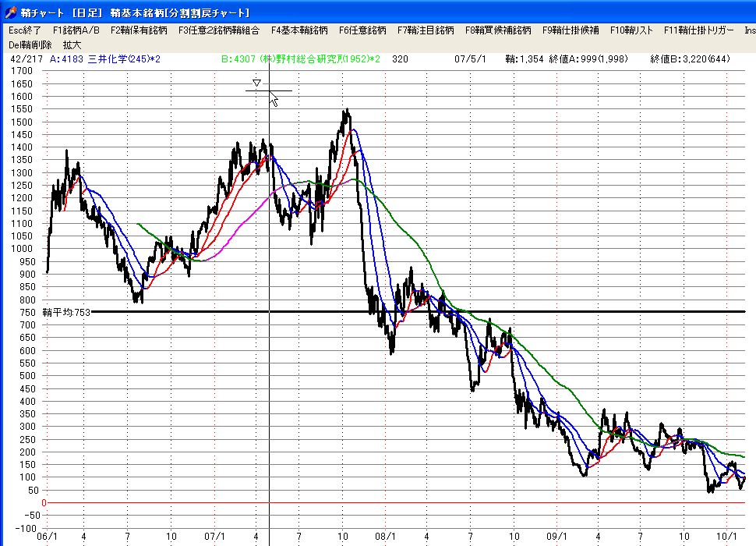This screenshot has height=546, width=756.
Task: Show the F10鞘リスト list
Action: 631,30
